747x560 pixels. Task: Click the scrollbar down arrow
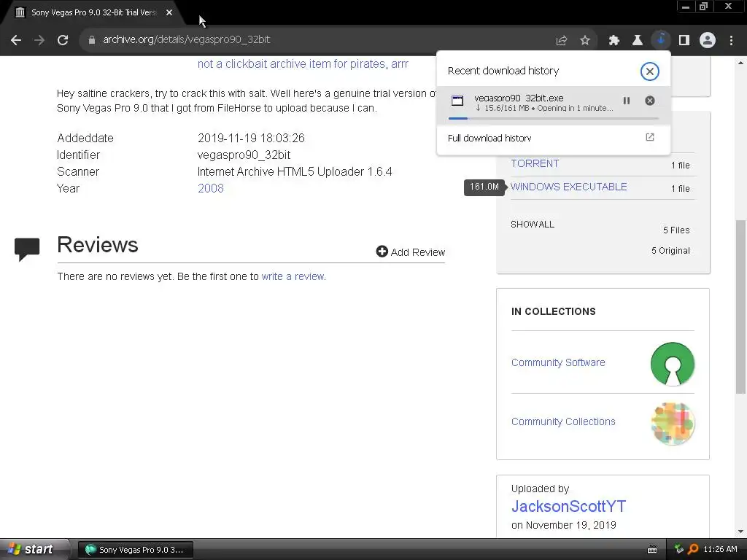click(740, 532)
